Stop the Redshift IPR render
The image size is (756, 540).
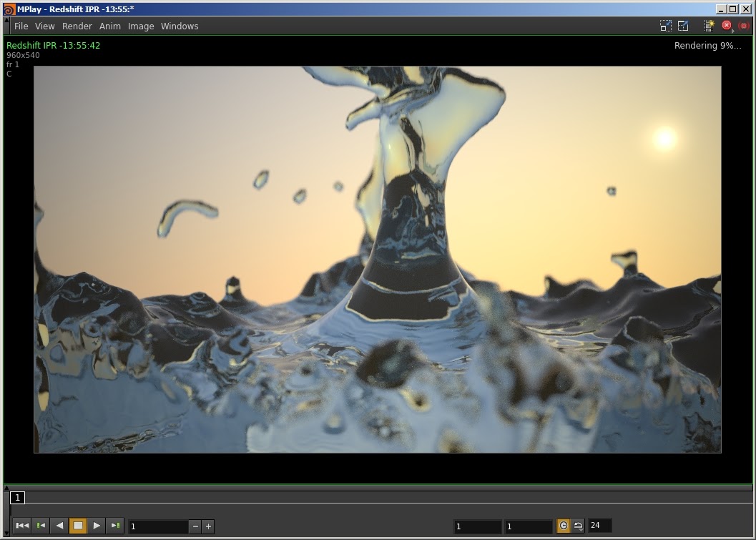point(726,24)
